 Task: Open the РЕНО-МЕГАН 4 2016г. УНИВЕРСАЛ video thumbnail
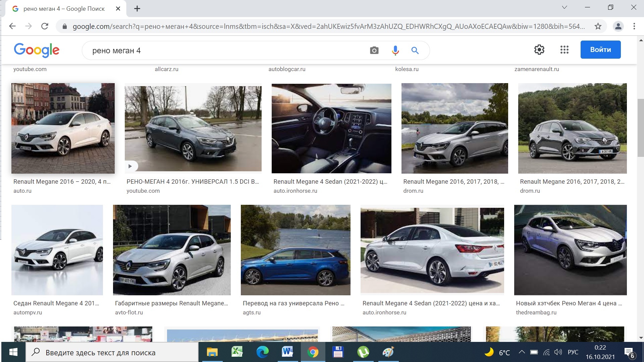coord(193,129)
